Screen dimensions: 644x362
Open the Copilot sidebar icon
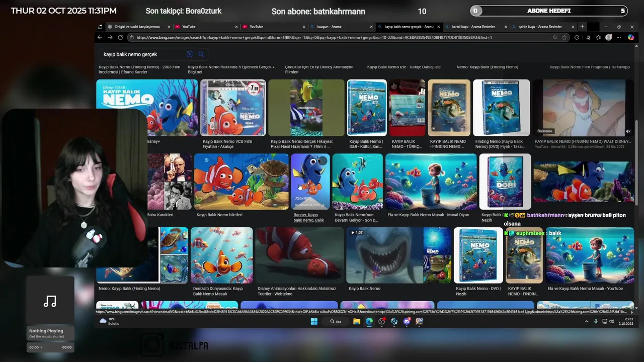coord(631,37)
